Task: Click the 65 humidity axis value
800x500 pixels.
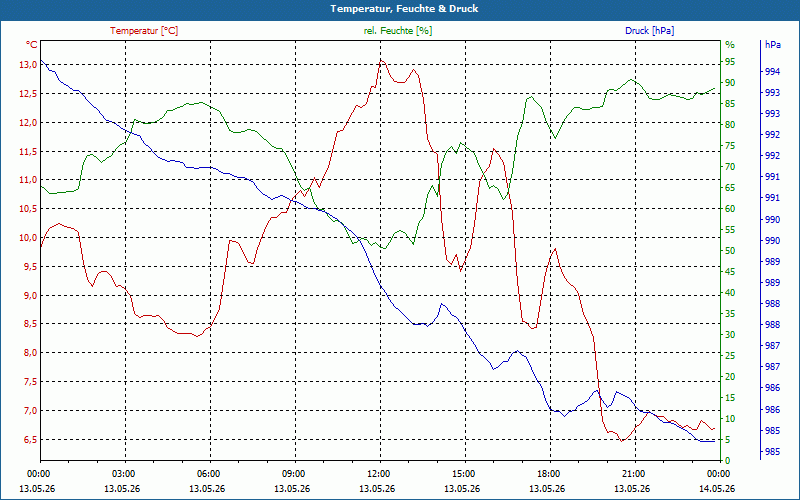Action: (730, 188)
